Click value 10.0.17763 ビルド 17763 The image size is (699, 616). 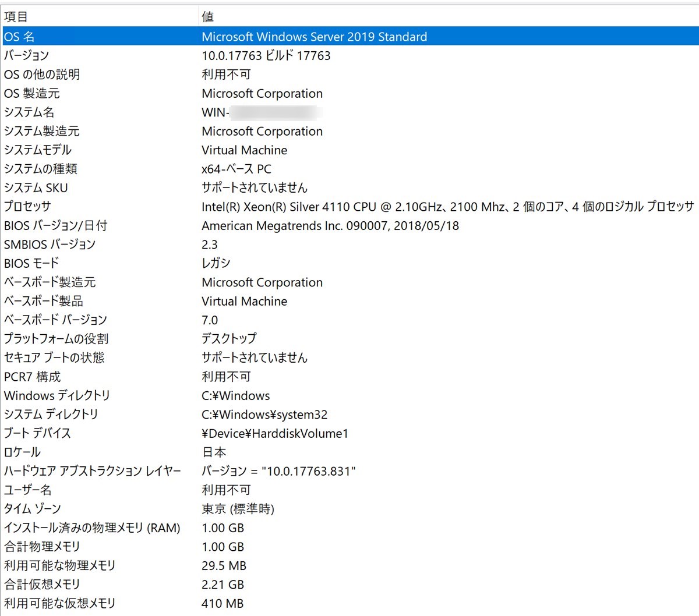[x=266, y=56]
